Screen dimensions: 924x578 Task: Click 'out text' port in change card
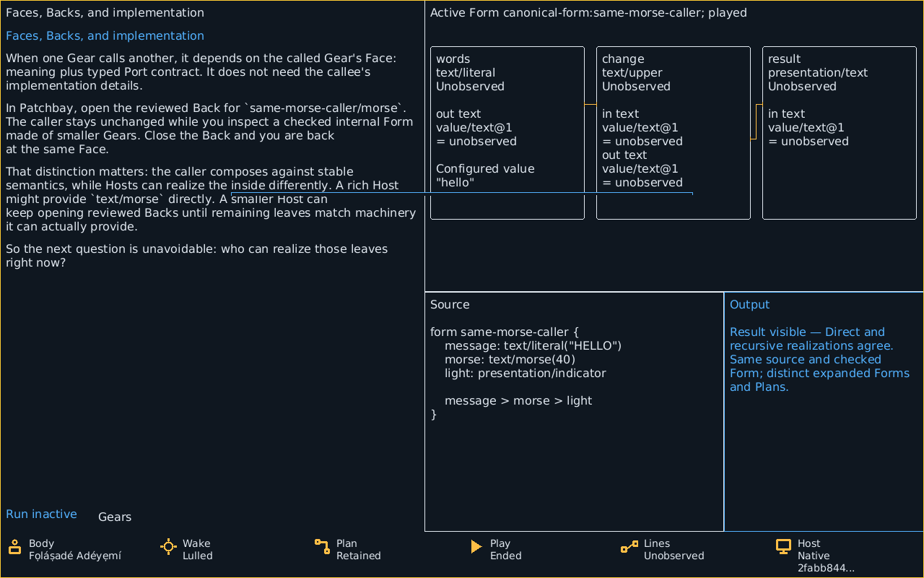tap(624, 155)
